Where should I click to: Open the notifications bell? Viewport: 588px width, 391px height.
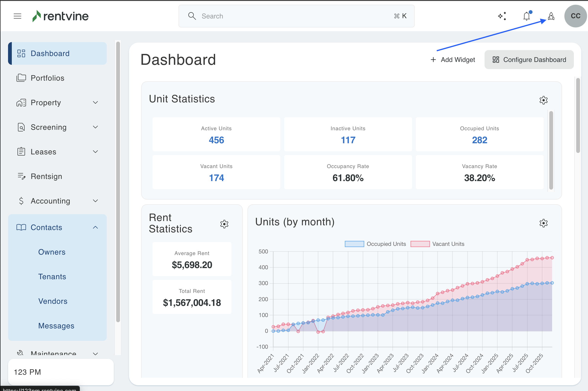click(527, 16)
